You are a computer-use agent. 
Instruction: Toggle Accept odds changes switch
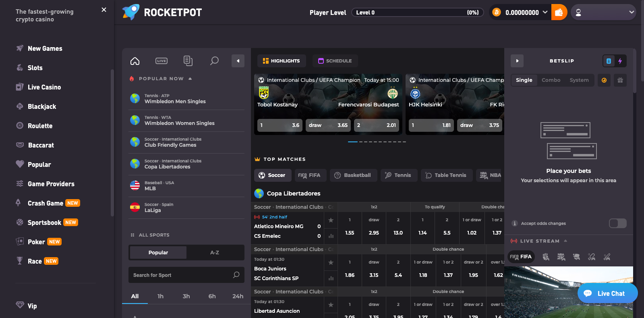618,223
